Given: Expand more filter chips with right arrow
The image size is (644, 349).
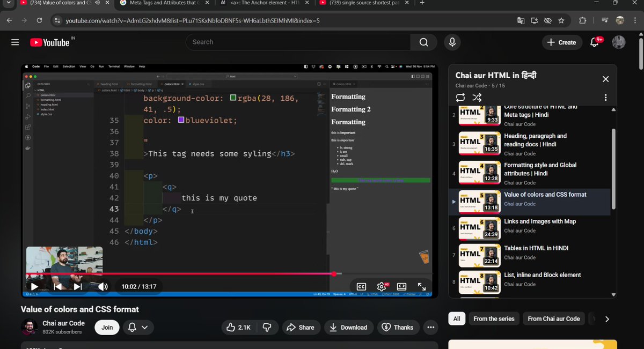Looking at the screenshot, I should 606,318.
